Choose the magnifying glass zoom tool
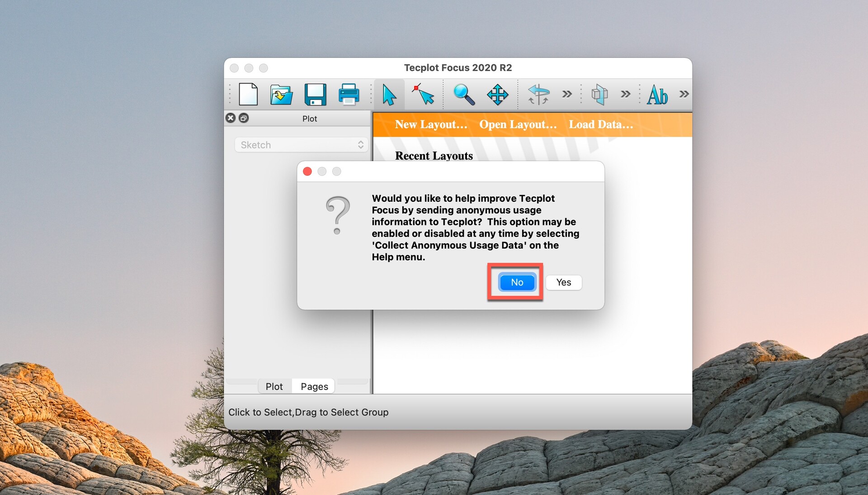Viewport: 868px width, 495px height. coord(464,94)
